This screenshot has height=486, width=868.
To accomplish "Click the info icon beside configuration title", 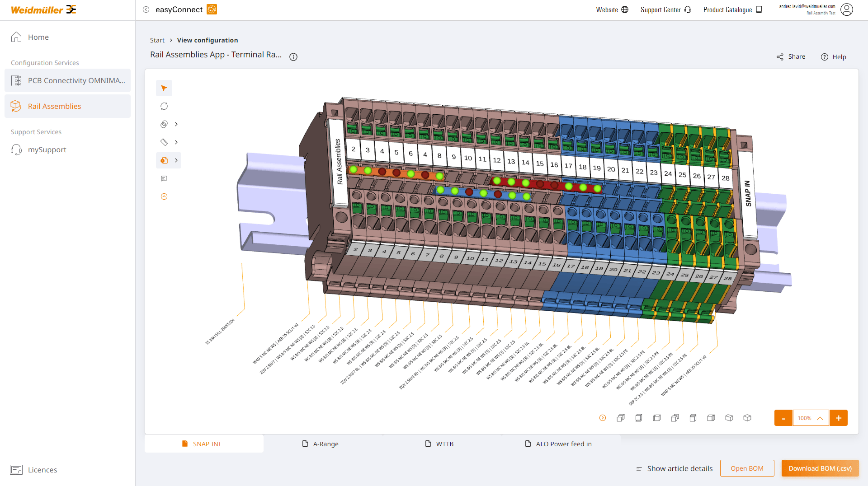I will pos(293,57).
